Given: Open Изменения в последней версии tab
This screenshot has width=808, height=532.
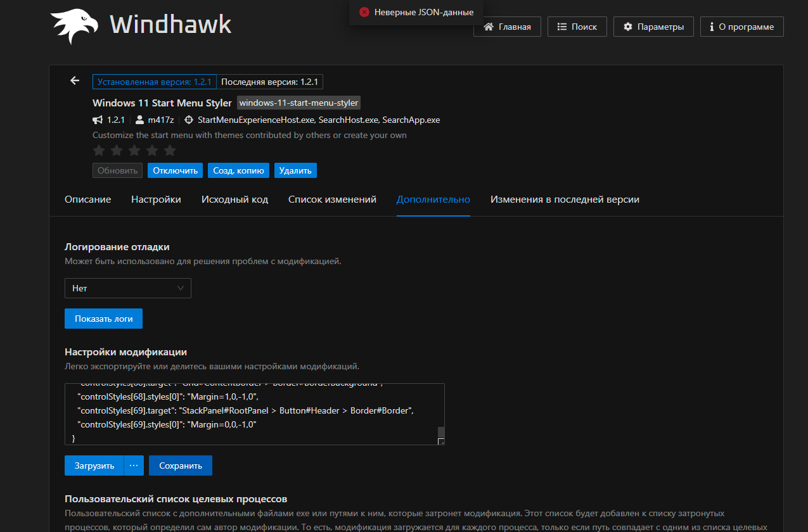Looking at the screenshot, I should 565,199.
